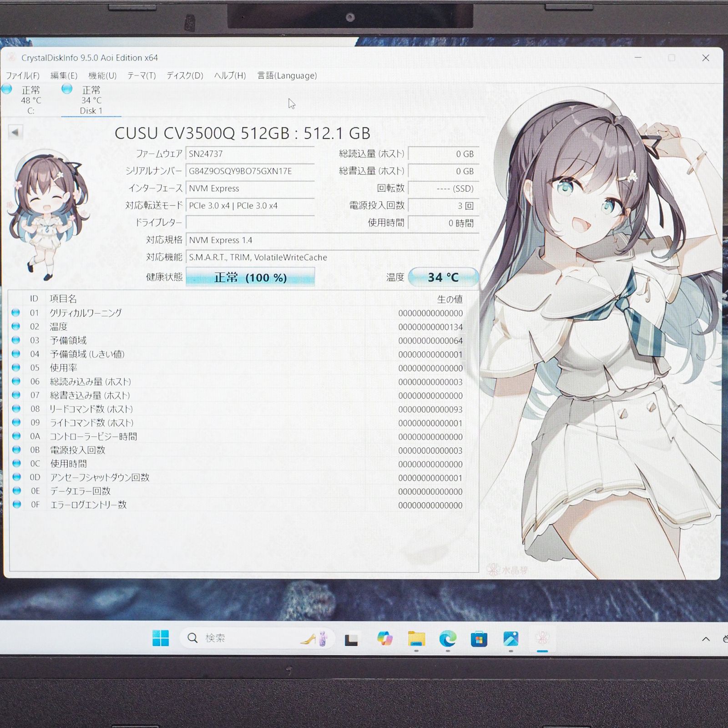The width and height of the screenshot is (728, 728).
Task: Click status icon for 04 予備領域 (しきい値)
Action: (16, 354)
